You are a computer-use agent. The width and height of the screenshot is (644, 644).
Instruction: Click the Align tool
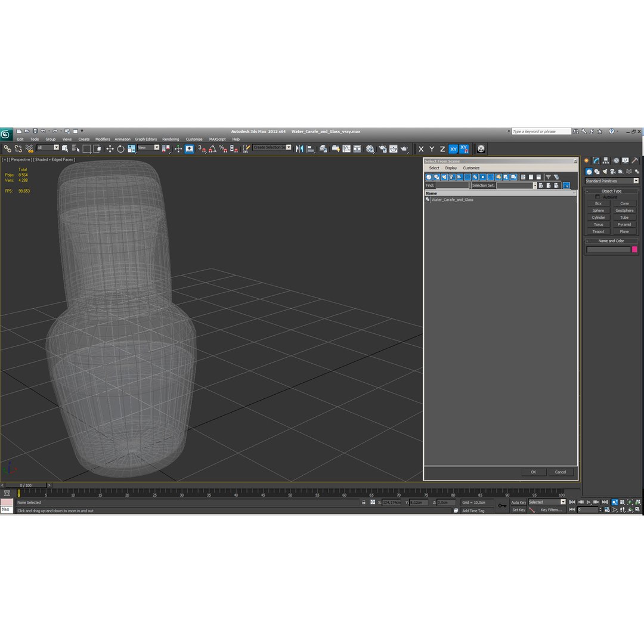[311, 148]
